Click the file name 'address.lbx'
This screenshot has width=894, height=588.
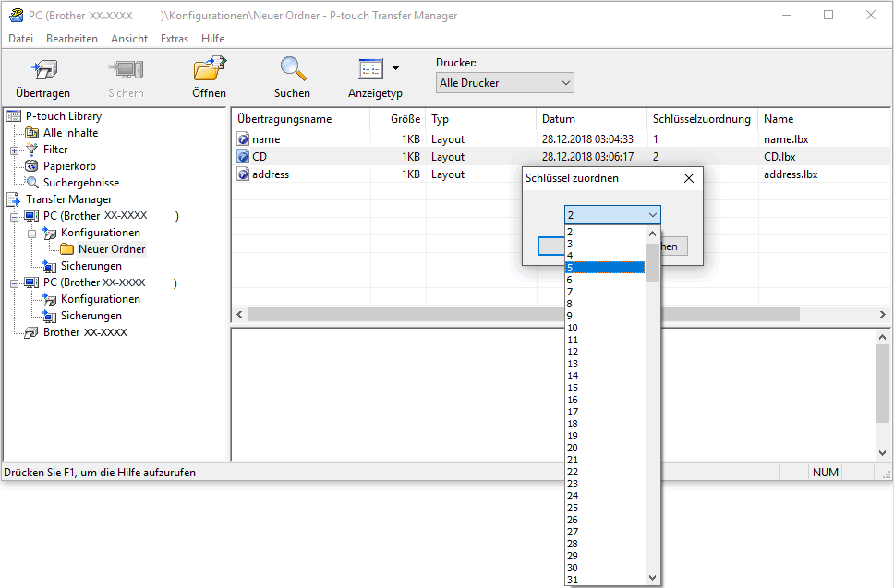[791, 174]
